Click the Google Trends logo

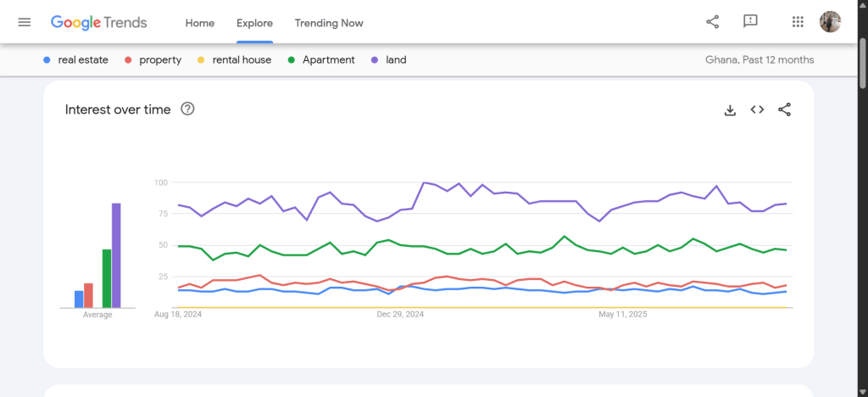point(98,23)
